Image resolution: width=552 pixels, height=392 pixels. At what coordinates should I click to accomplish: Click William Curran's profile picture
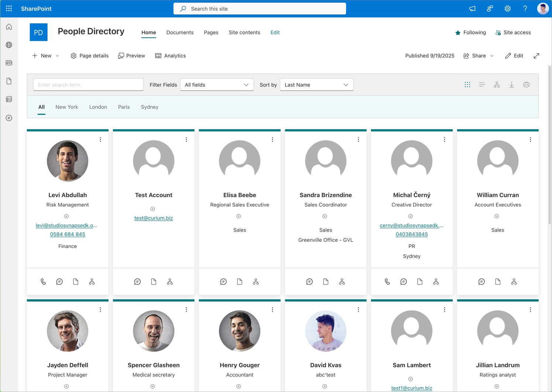[497, 161]
